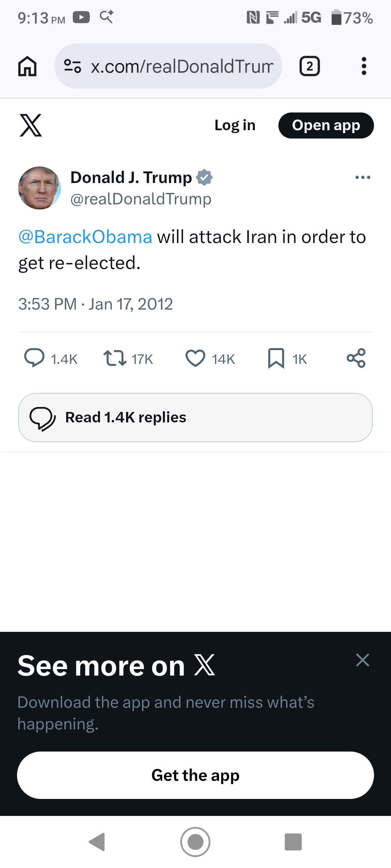Tap the share icon on the post

[x=356, y=358]
